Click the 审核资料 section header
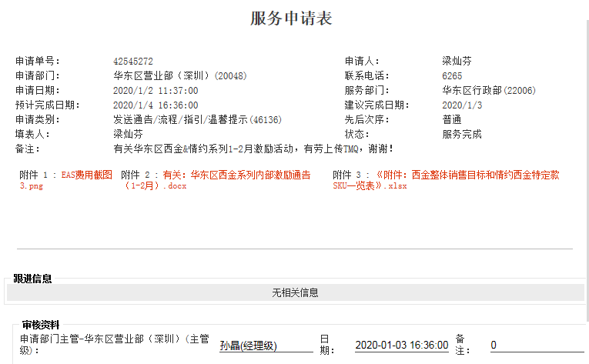The width and height of the screenshot is (589, 364). (41, 325)
